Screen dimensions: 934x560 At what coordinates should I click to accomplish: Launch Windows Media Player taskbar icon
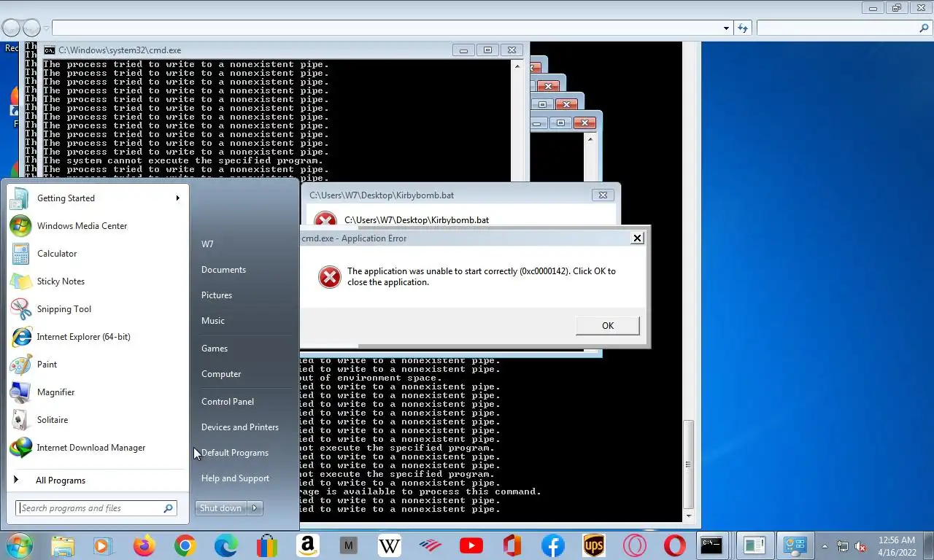click(x=102, y=545)
